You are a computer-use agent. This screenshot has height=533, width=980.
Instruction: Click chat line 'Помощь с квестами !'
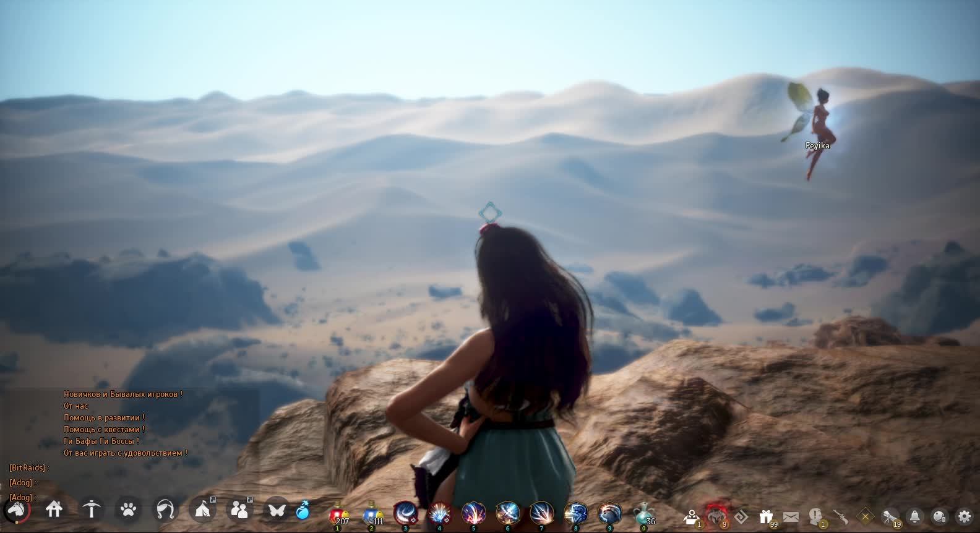104,429
